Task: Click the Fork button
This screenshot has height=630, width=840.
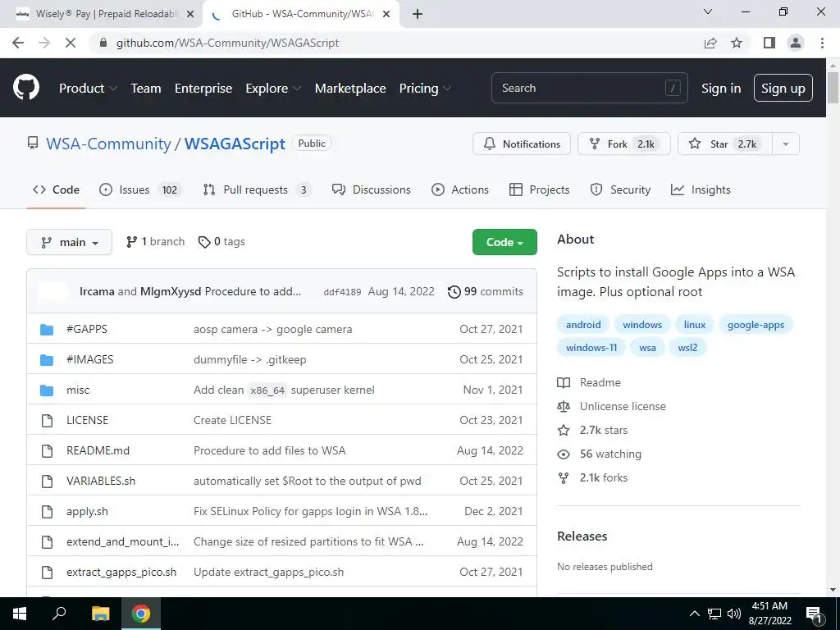Action: coord(624,144)
